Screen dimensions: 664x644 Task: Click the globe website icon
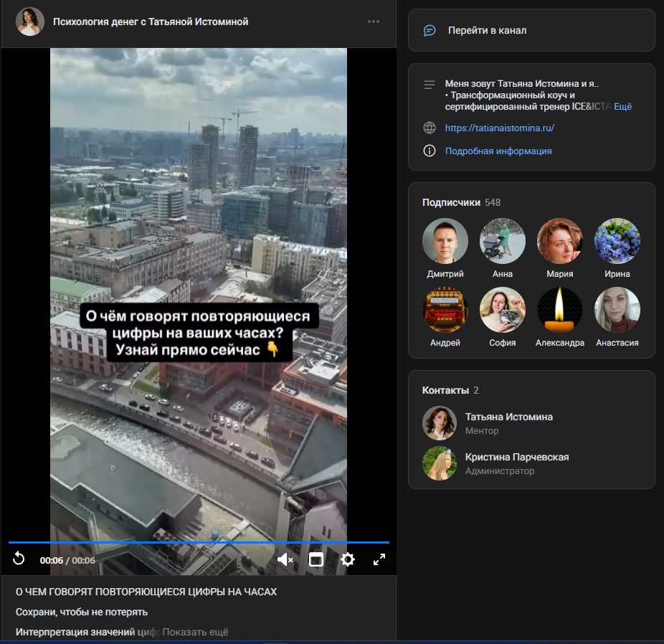(430, 128)
